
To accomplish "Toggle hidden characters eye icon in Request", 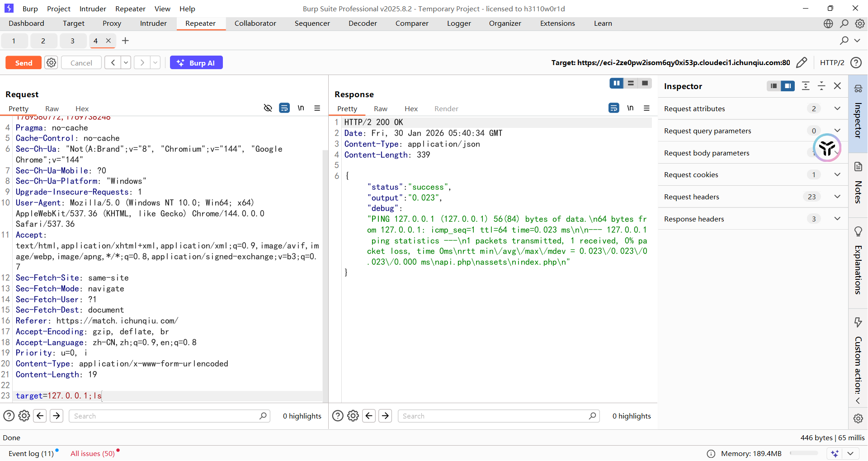I will pos(268,108).
